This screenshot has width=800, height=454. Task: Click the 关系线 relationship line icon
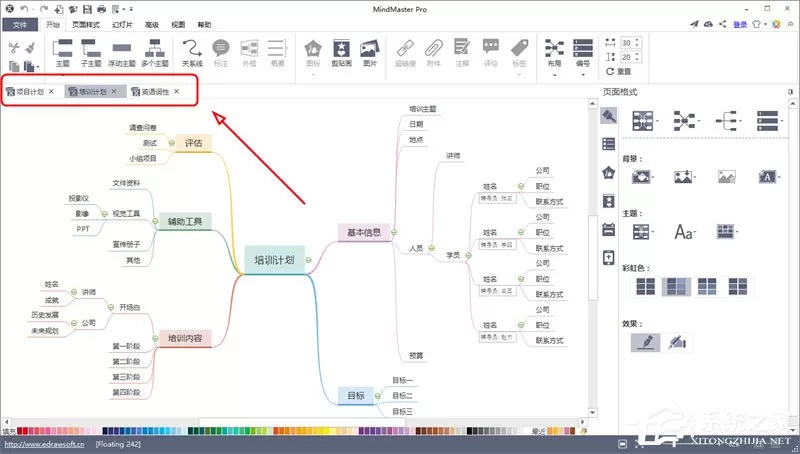(192, 53)
